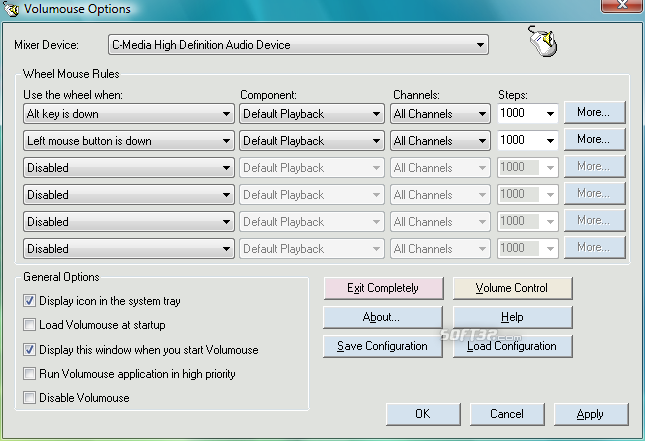
Task: Click More... for the Alt key rule
Action: click(594, 112)
